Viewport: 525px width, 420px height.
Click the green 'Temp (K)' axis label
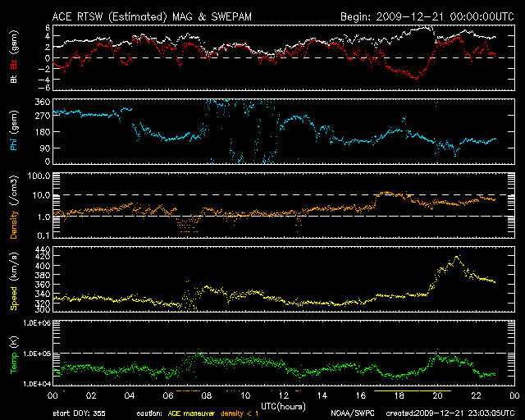(x=14, y=355)
